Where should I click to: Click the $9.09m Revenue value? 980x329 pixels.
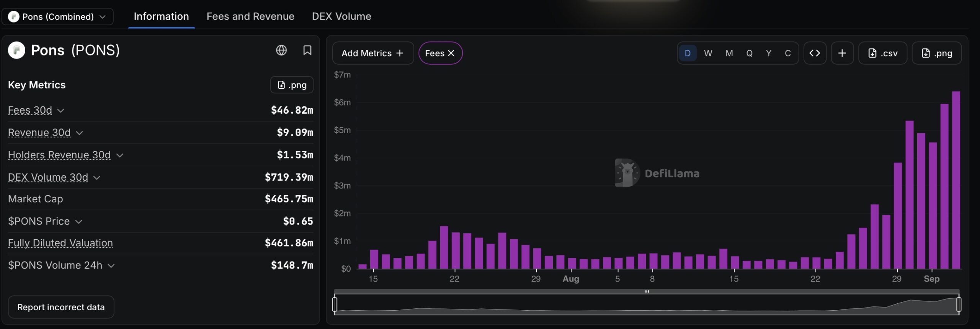295,133
